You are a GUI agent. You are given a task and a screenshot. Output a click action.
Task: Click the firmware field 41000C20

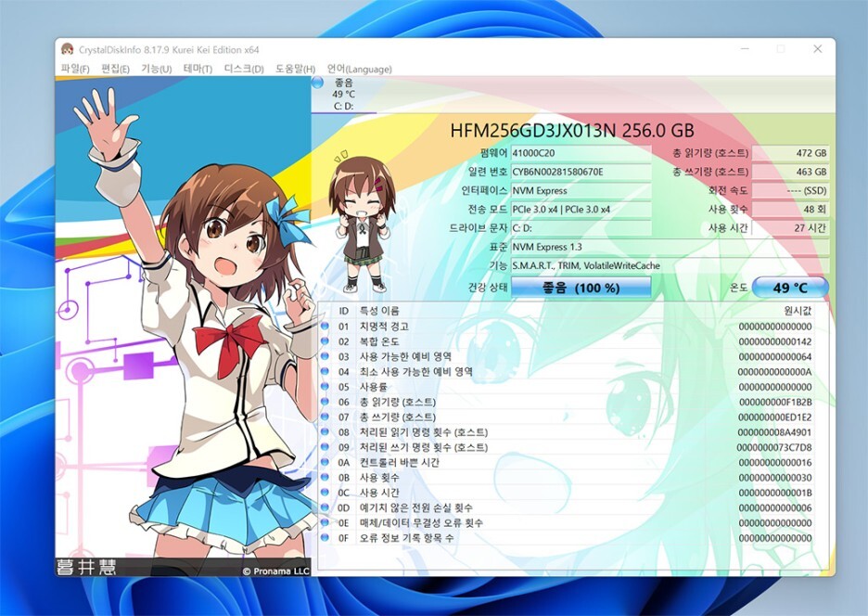point(581,153)
